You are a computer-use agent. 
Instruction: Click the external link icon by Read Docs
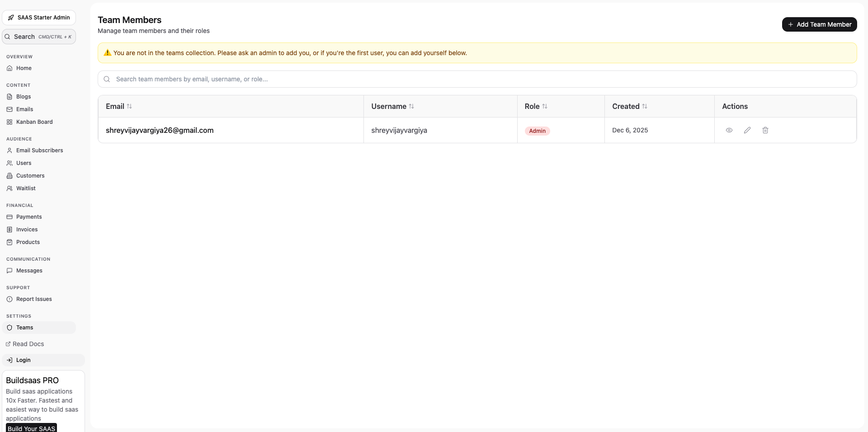pyautogui.click(x=8, y=344)
